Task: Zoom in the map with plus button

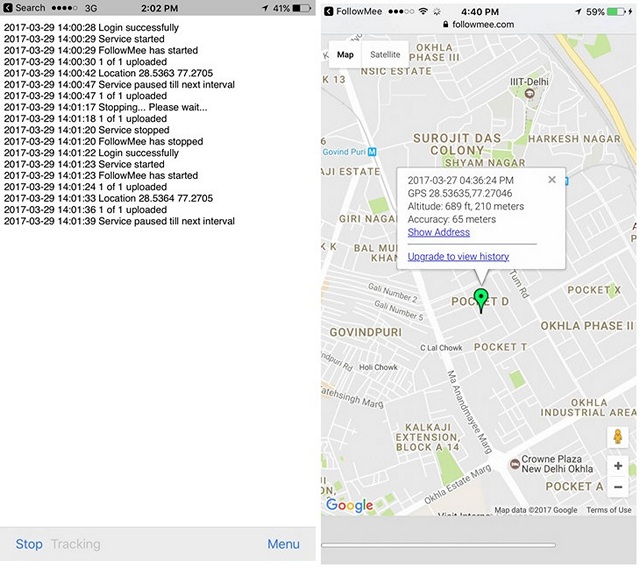Action: click(618, 466)
